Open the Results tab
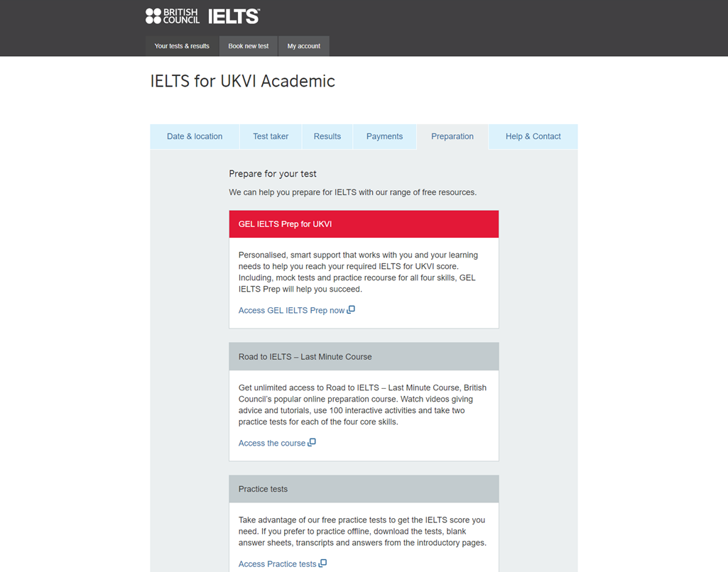 (x=327, y=136)
